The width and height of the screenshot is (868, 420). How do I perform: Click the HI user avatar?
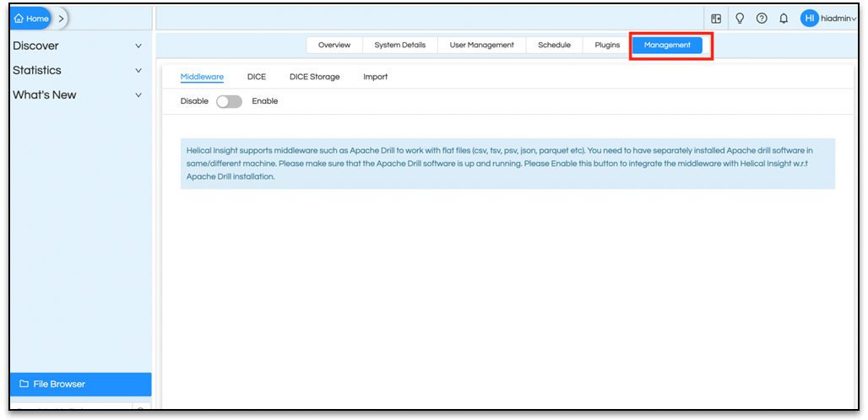[810, 19]
